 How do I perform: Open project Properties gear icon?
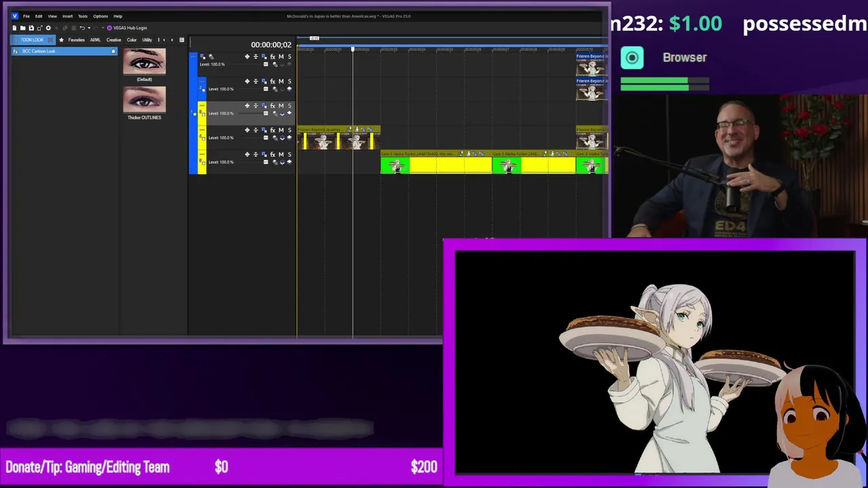click(x=48, y=28)
